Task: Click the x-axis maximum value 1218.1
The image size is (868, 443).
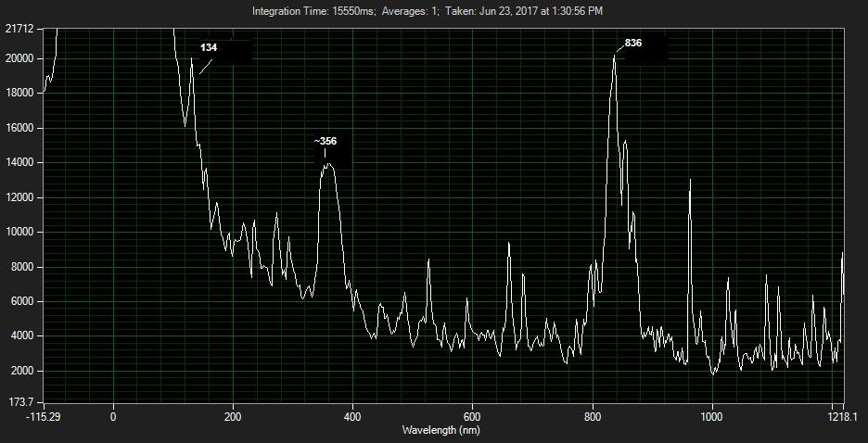Action: [843, 415]
